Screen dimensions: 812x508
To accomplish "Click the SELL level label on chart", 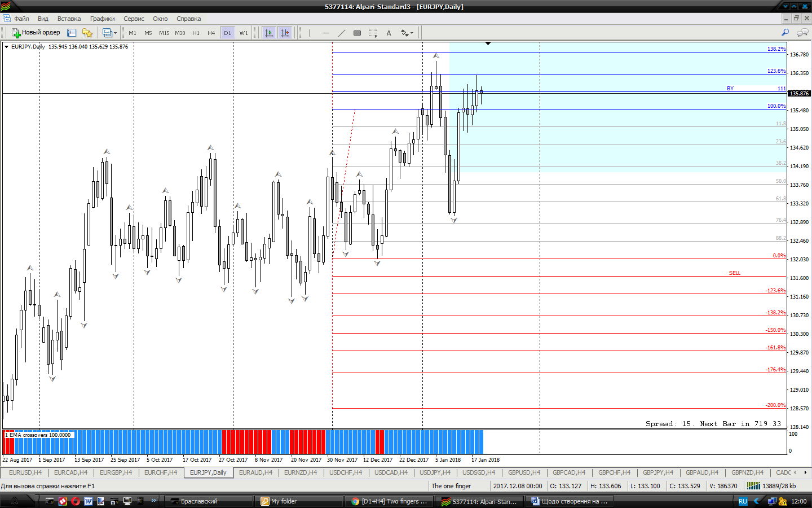I will coord(735,273).
